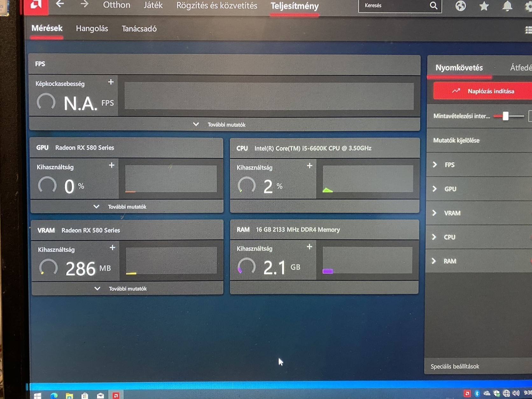Expand the FPS metrics selection row
The image size is (532, 399).
coord(479,165)
